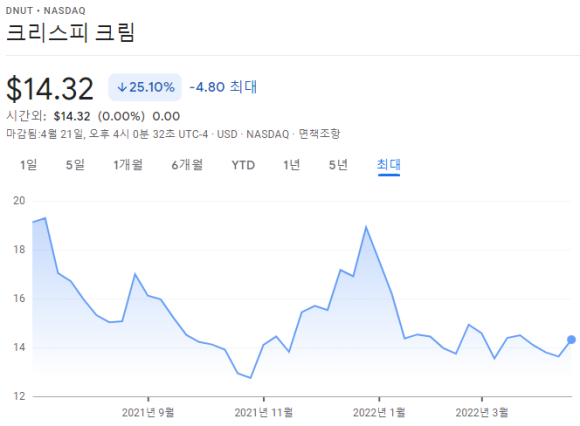Screen dimensions: 580x426
Task: Select the 5일 time range tab
Action: click(x=75, y=165)
